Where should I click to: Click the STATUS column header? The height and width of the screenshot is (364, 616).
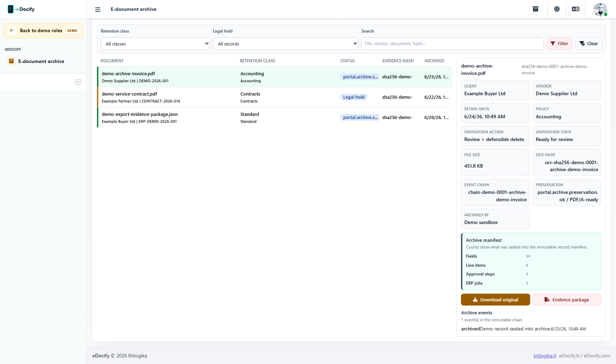(x=347, y=61)
